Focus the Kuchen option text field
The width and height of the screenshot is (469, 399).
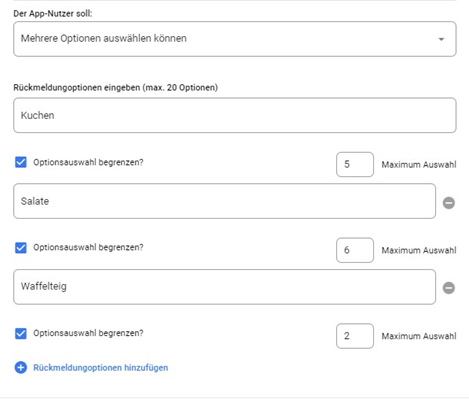[x=235, y=115]
